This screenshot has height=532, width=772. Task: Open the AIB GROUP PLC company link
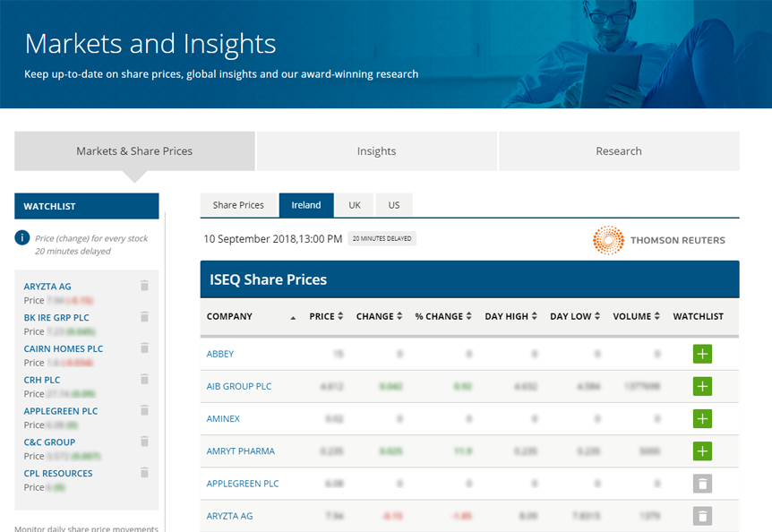coord(239,386)
